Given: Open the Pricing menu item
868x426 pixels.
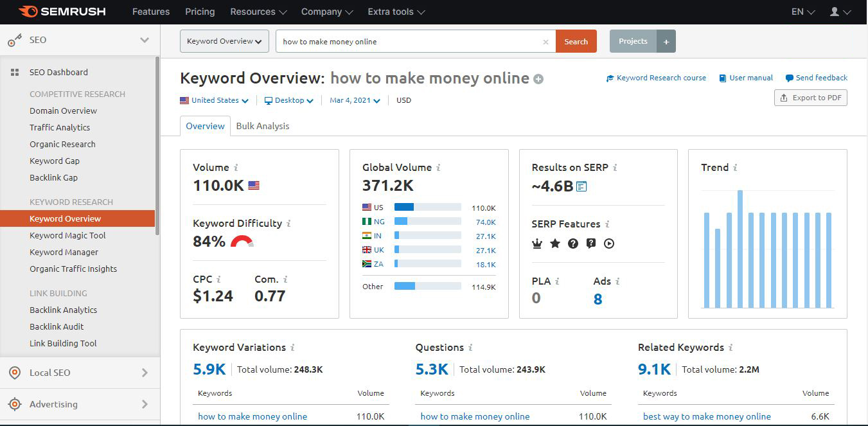Looking at the screenshot, I should coord(199,12).
